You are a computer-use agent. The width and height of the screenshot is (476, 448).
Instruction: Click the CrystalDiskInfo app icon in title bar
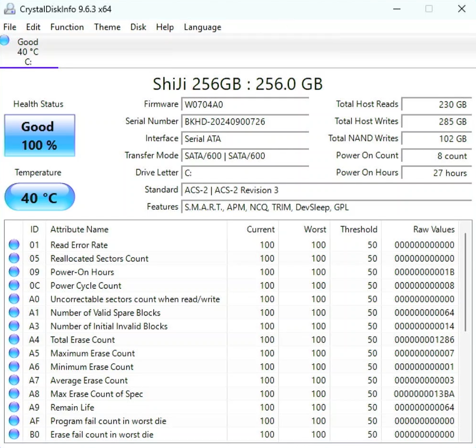[10, 9]
